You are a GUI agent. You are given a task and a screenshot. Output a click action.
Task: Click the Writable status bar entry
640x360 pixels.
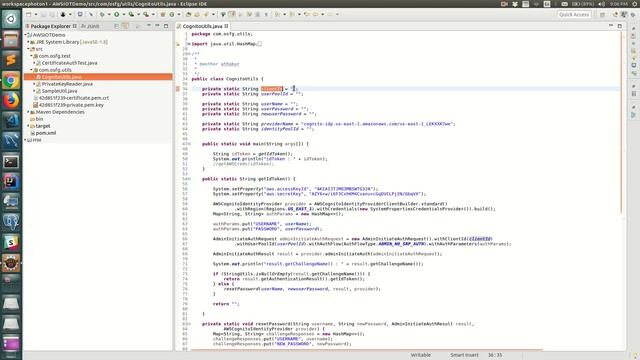click(421, 355)
